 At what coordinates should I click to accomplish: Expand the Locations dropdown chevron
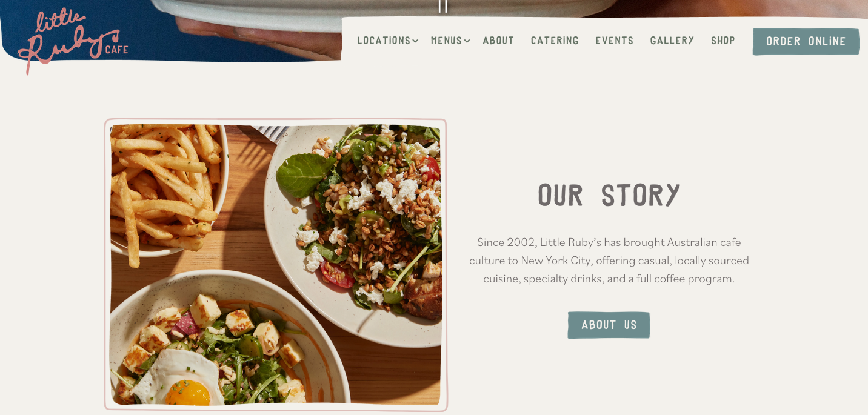tap(415, 41)
